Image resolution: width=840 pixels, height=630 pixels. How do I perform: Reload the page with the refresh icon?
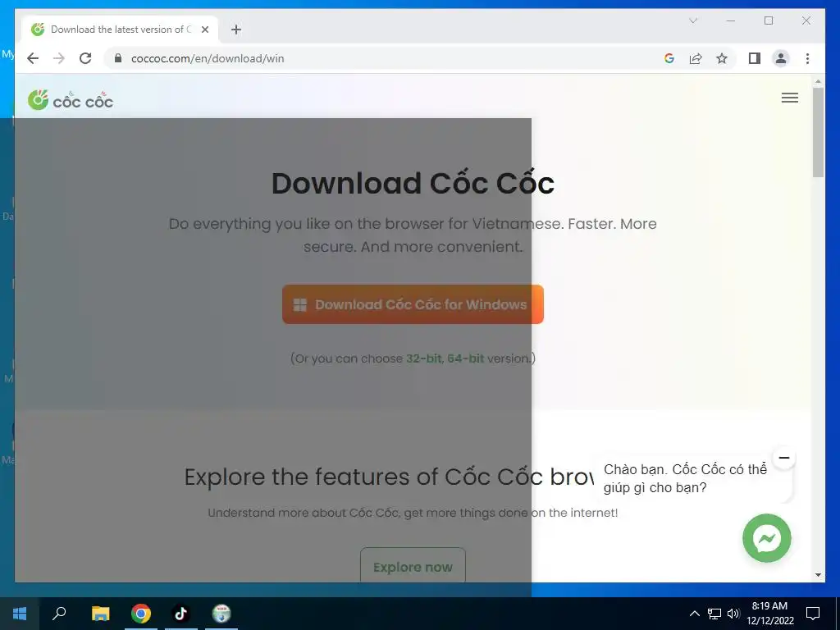click(x=85, y=58)
